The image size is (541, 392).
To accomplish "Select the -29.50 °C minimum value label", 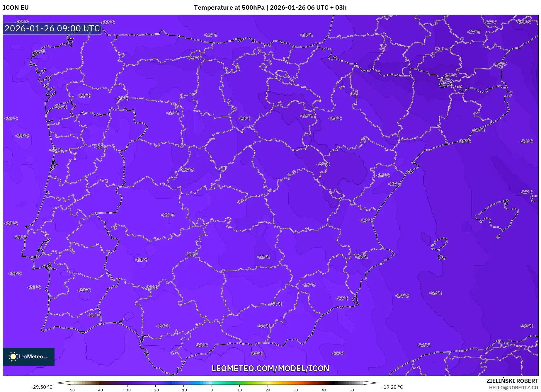I will (x=42, y=387).
